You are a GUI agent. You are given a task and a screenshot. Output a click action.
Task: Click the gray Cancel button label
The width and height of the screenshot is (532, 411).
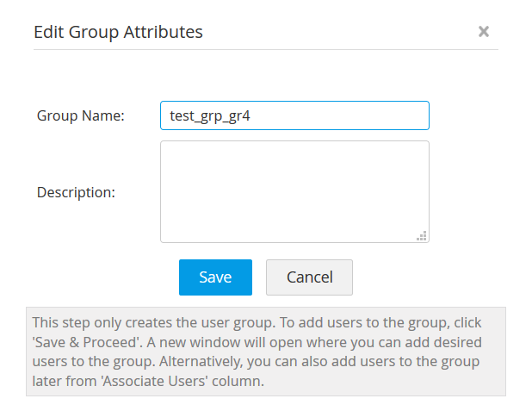[x=309, y=277]
